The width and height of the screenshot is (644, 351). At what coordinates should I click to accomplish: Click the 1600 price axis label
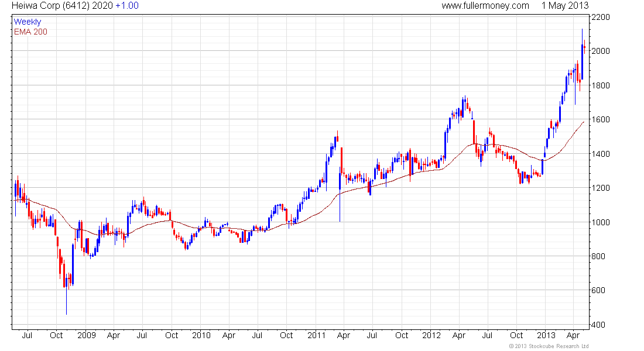click(x=601, y=119)
